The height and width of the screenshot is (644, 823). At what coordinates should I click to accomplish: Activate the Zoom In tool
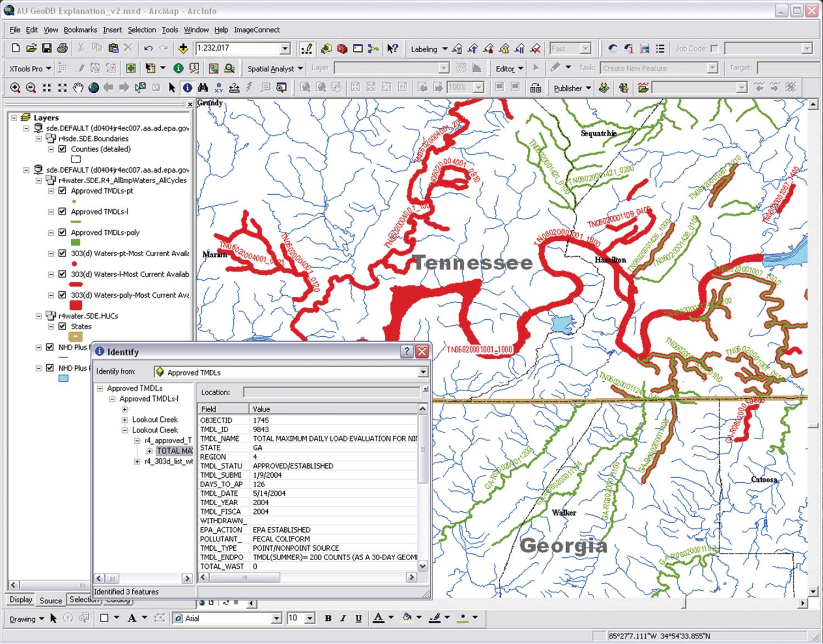coord(14,87)
